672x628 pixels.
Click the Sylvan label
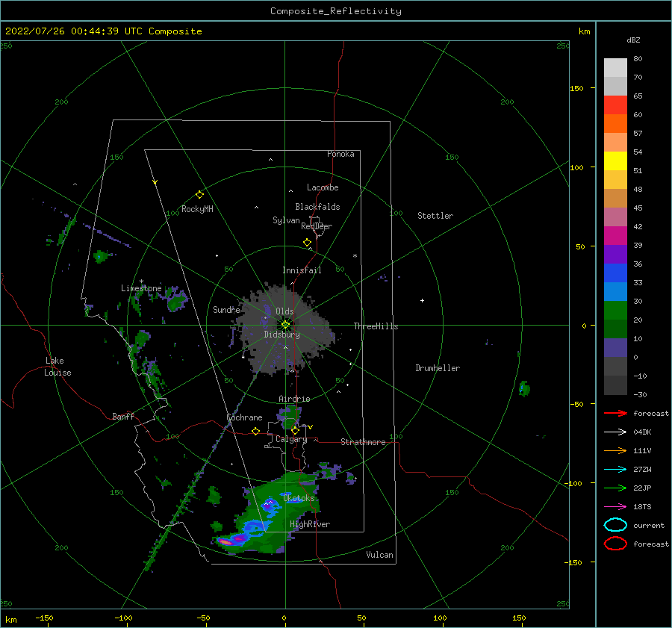point(286,220)
